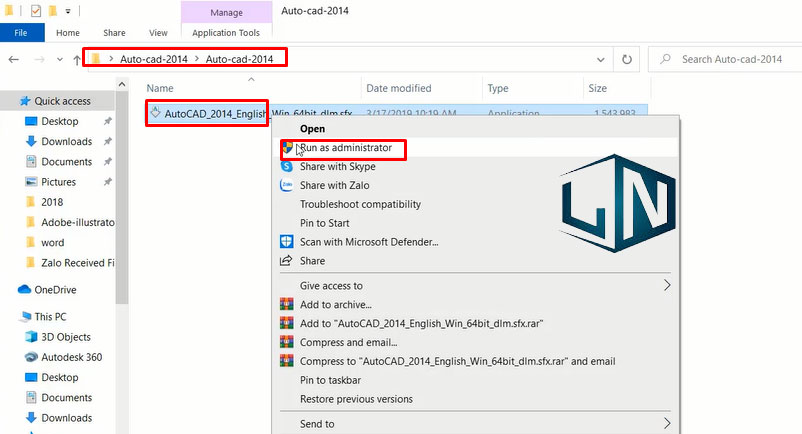Click the Forward navigation arrow
Image resolution: width=802 pixels, height=434 pixels.
click(39, 60)
